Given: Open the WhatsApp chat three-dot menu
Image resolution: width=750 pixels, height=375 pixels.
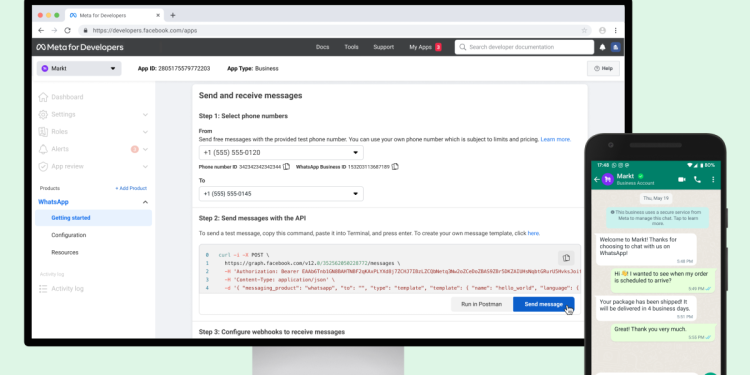Looking at the screenshot, I should [x=713, y=179].
